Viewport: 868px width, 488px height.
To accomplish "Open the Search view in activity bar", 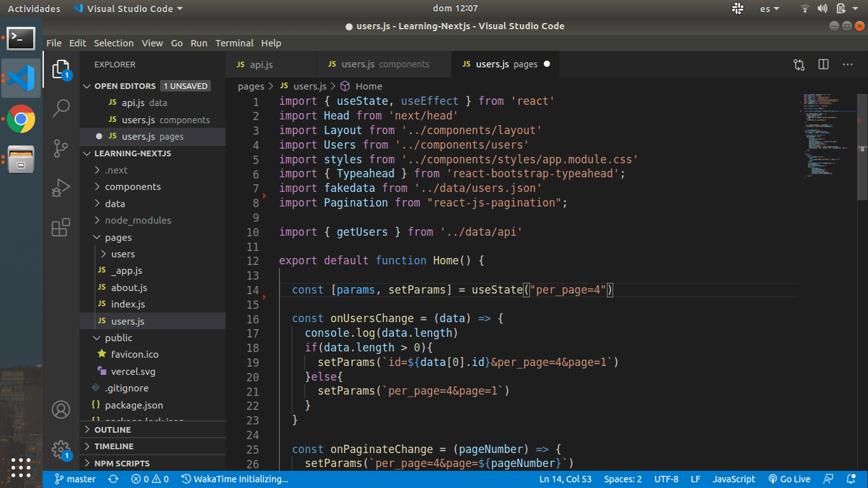I will (61, 108).
